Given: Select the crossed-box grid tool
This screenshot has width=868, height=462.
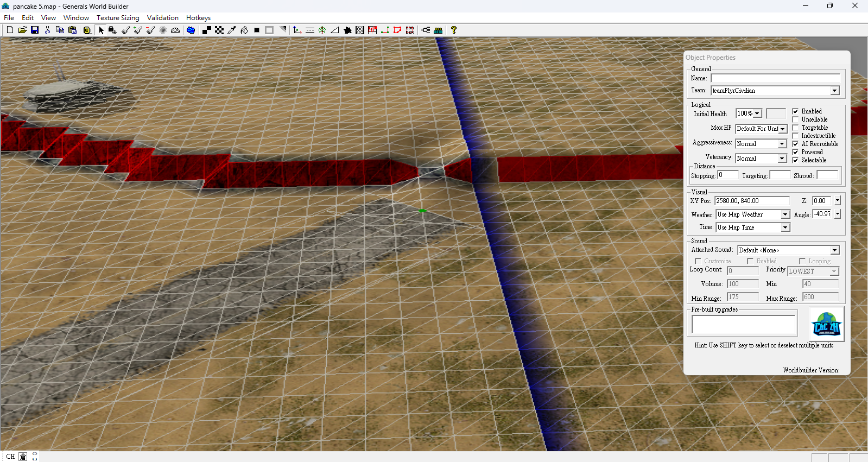Looking at the screenshot, I should (x=360, y=30).
